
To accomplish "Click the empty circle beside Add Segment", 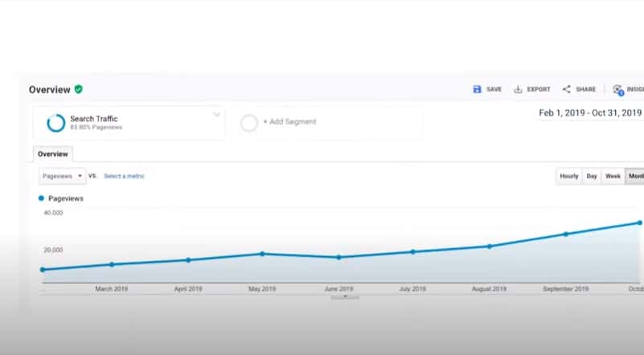I will click(249, 122).
